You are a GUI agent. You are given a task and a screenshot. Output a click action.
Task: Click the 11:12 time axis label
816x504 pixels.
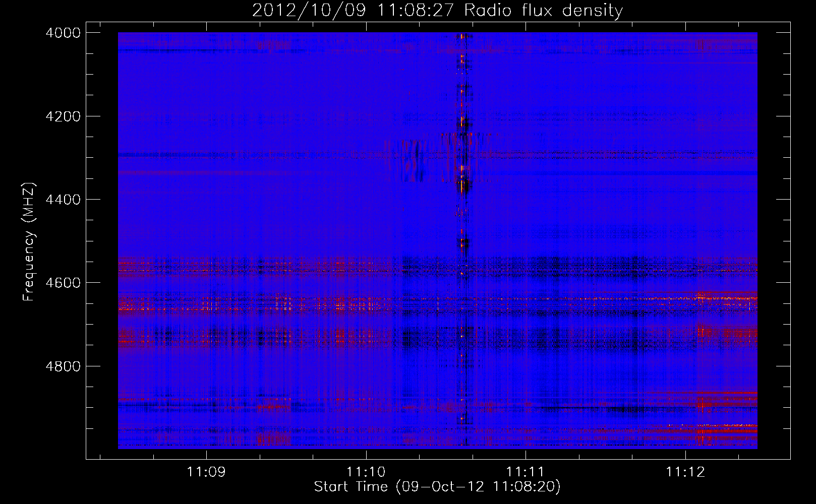click(x=685, y=472)
